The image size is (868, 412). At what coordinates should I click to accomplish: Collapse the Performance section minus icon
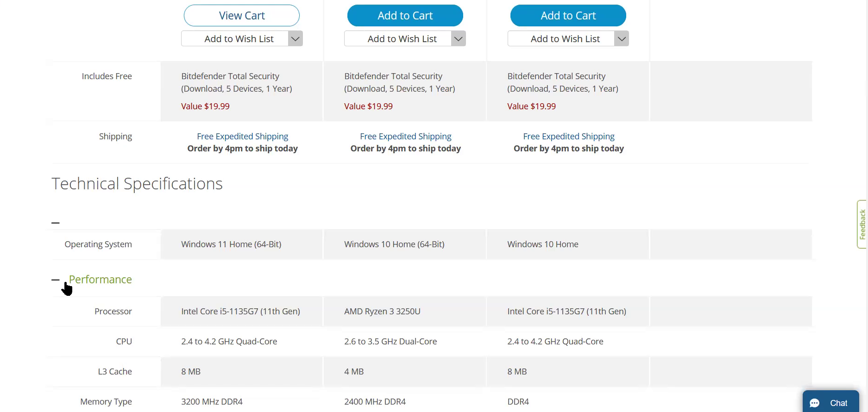pos(56,280)
